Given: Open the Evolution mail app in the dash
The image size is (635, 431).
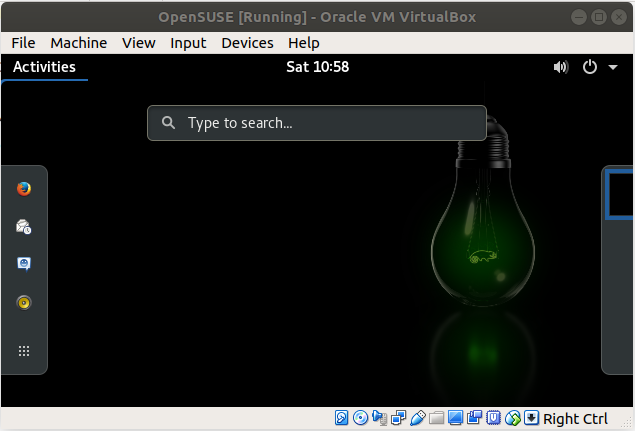Looking at the screenshot, I should 24,227.
